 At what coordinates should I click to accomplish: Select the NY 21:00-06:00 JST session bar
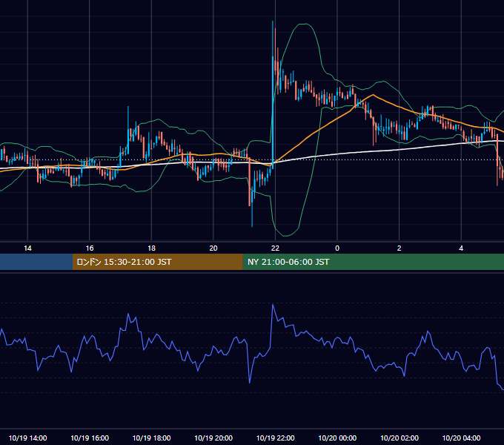tap(373, 262)
